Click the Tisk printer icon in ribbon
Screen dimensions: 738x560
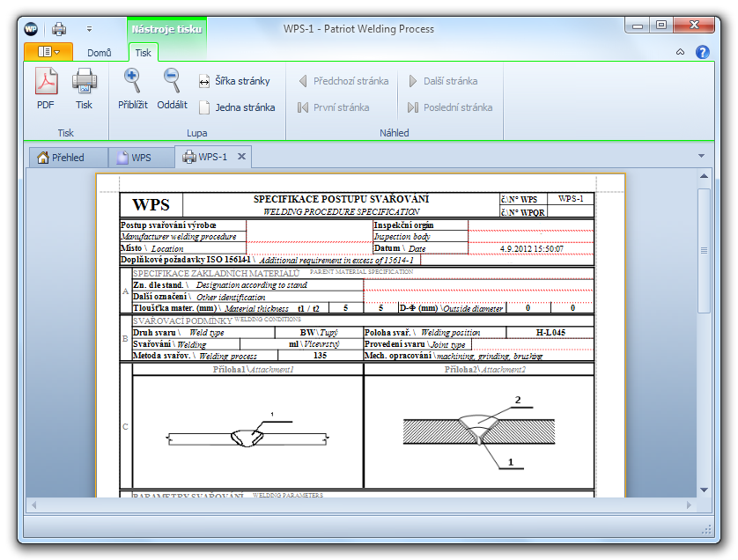point(85,88)
